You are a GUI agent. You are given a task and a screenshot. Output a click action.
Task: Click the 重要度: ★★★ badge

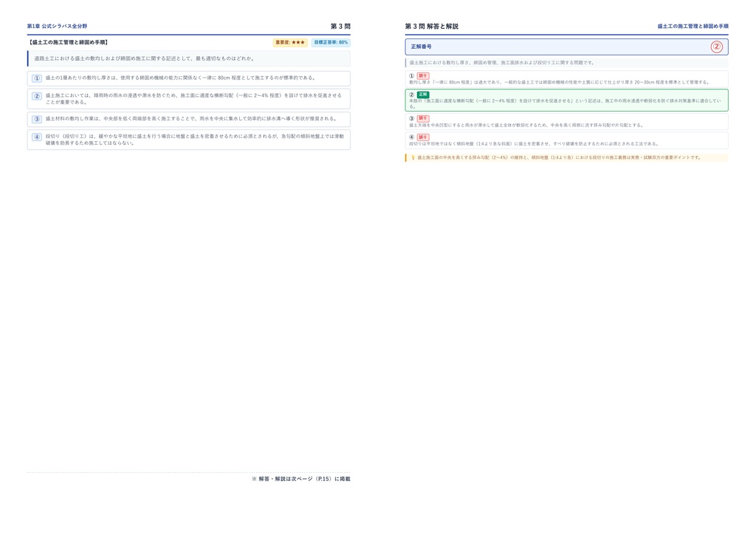(290, 42)
